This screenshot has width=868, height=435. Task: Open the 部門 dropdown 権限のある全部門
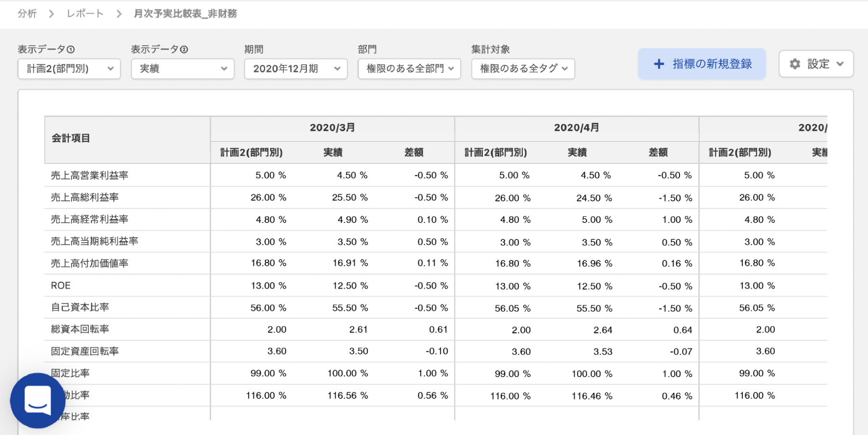coord(409,69)
